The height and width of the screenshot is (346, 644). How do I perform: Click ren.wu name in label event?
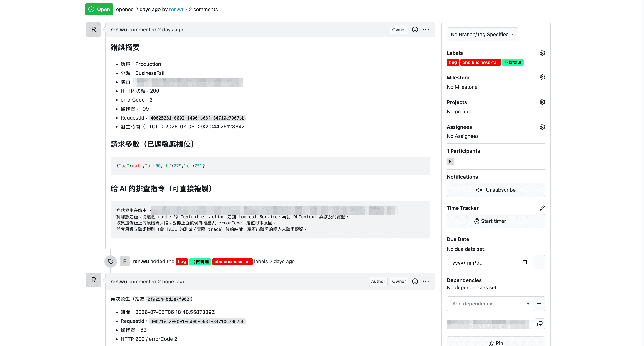(141, 262)
